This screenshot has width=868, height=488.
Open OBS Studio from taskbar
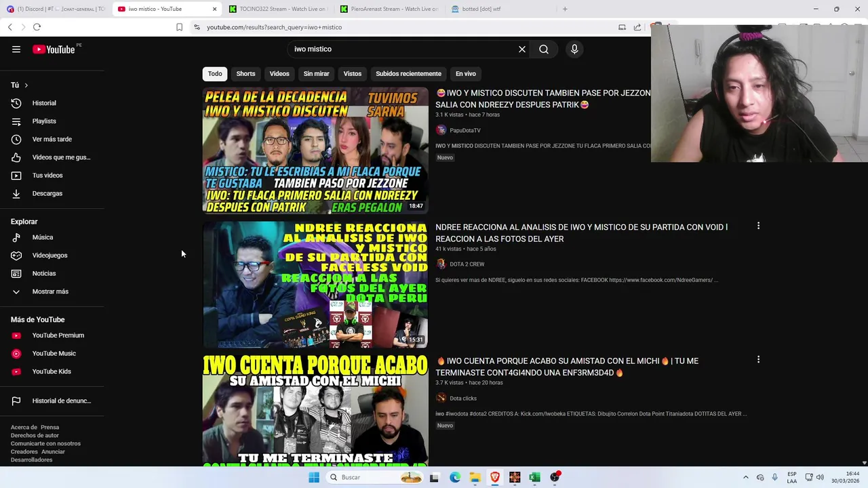(555, 477)
